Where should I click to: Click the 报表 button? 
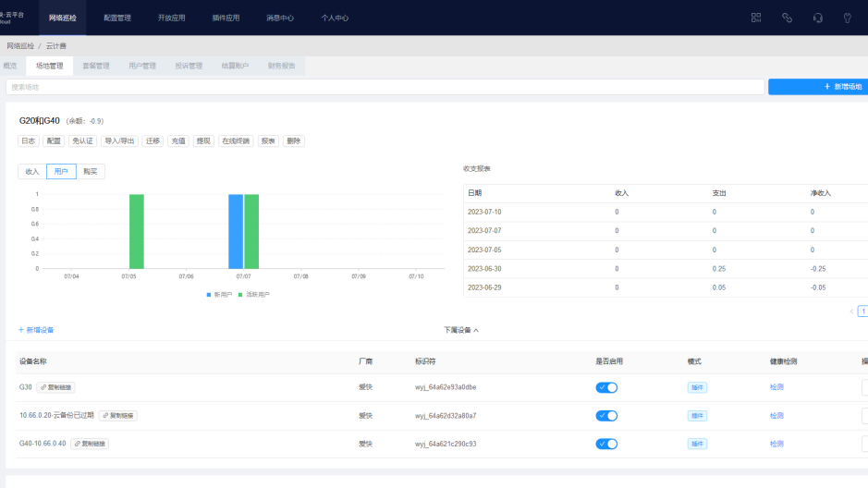tap(268, 141)
